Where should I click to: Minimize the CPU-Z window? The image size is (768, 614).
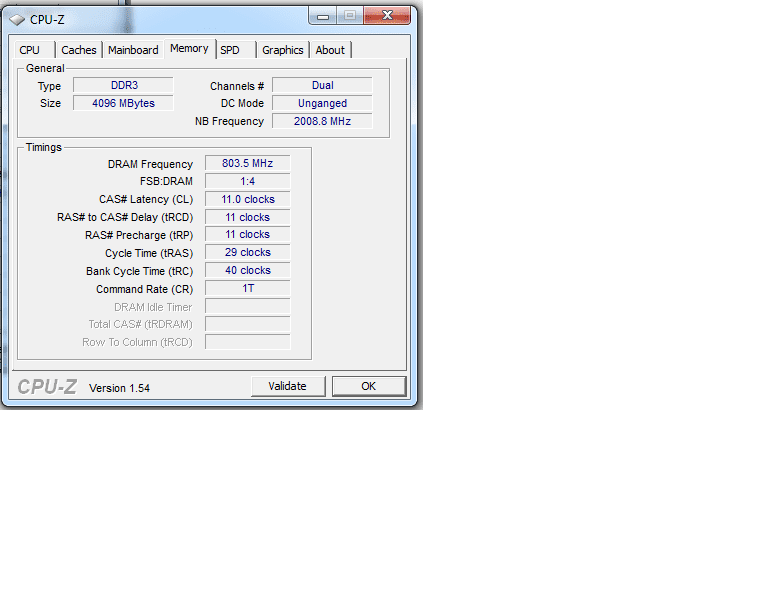click(323, 16)
